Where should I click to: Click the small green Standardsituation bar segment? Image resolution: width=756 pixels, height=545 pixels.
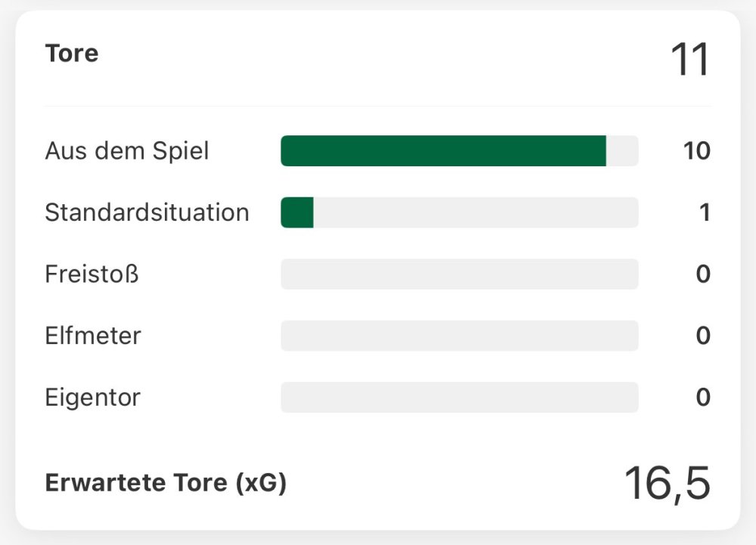point(297,212)
